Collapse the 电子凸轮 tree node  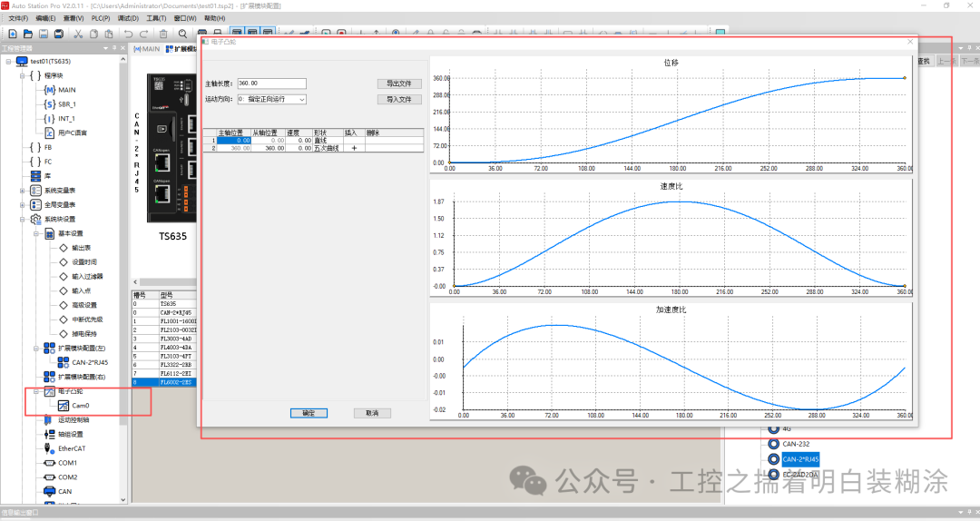click(x=36, y=391)
